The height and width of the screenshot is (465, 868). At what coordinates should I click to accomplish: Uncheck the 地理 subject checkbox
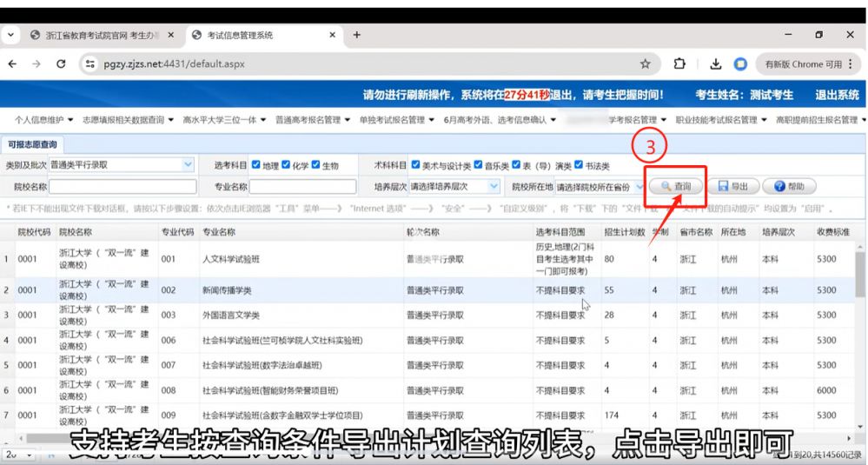(255, 165)
